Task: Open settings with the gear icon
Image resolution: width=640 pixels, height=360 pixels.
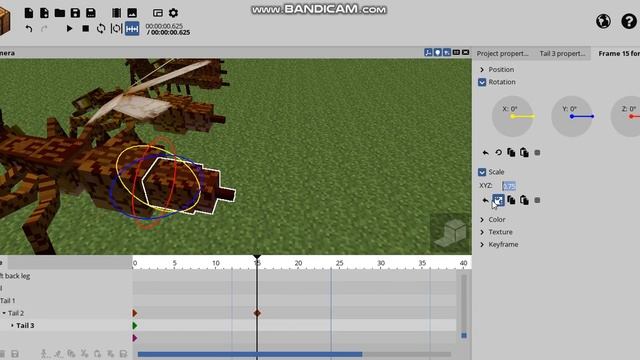Action: [x=173, y=13]
